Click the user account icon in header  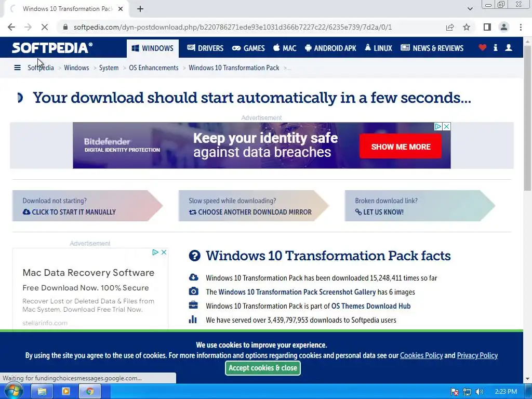[x=509, y=48]
